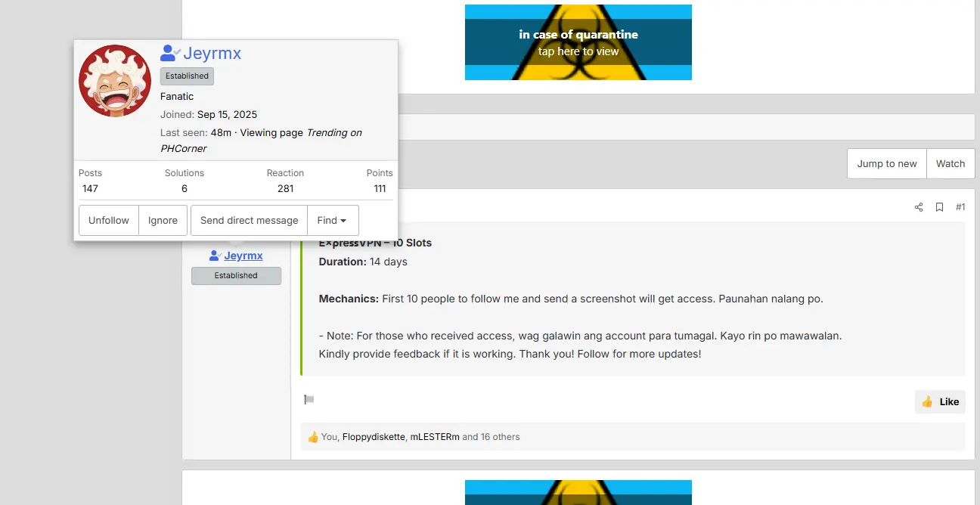Ignore user Jeyrmx
This screenshot has height=505, width=980.
pos(163,220)
